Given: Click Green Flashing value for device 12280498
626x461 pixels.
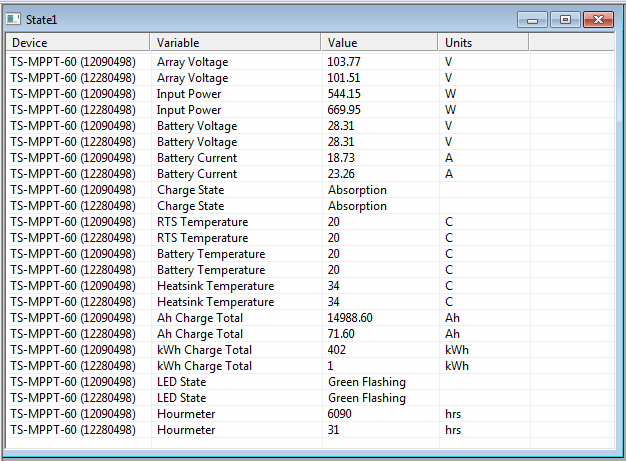Looking at the screenshot, I should [367, 398].
